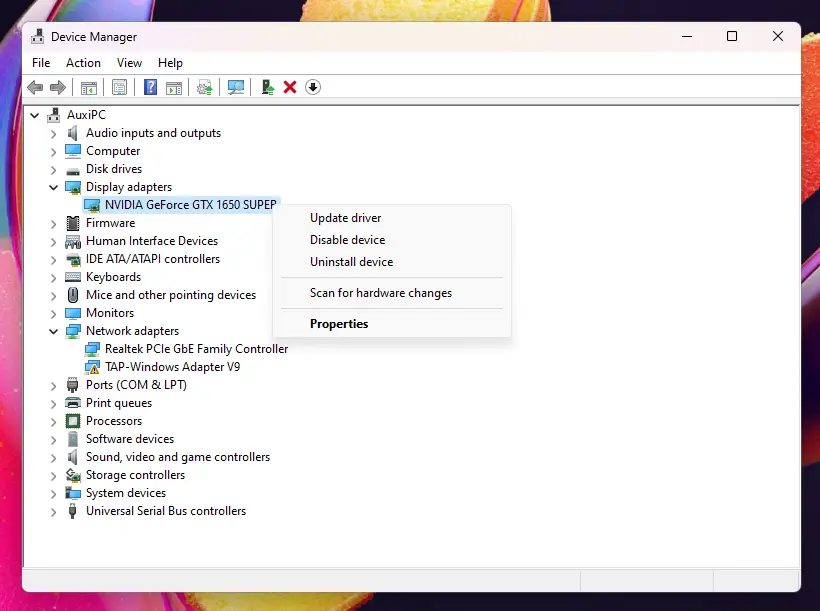Collapse the AuxiPC root node
This screenshot has width=820, height=611.
35,115
